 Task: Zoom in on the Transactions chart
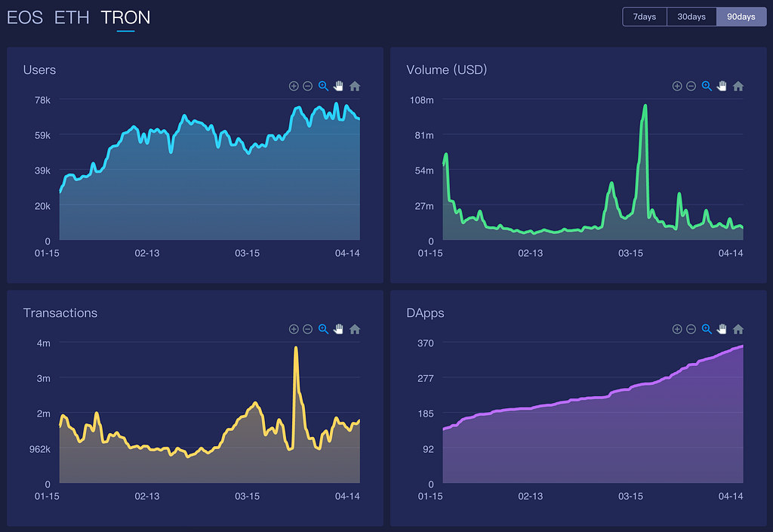294,329
